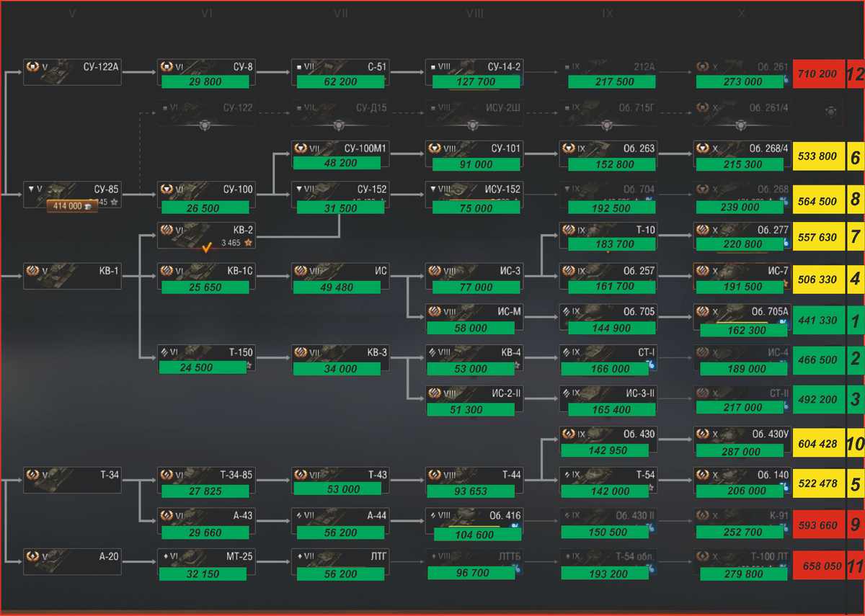Select the dimmed ИСУ-2Ш node
This screenshot has height=616, width=865.
click(474, 112)
